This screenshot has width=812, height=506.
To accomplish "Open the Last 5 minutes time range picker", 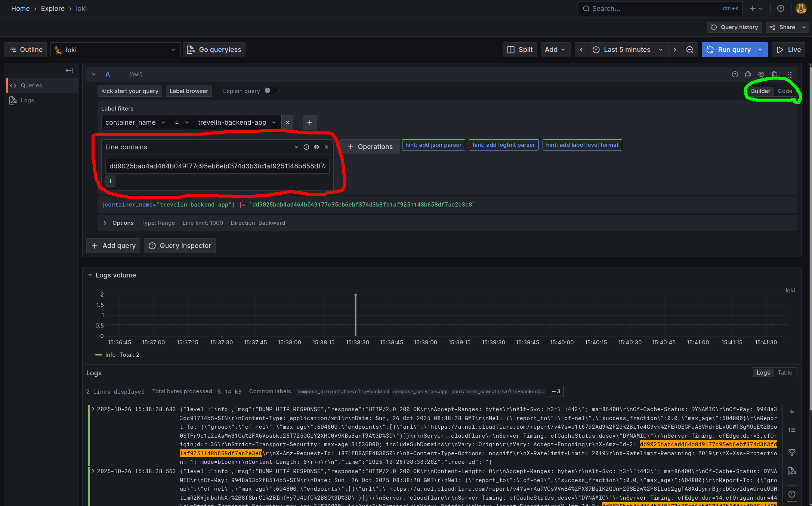I will tap(627, 49).
